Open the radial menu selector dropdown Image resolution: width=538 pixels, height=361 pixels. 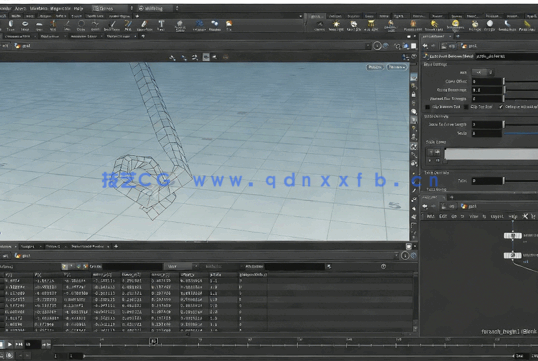click(157, 8)
